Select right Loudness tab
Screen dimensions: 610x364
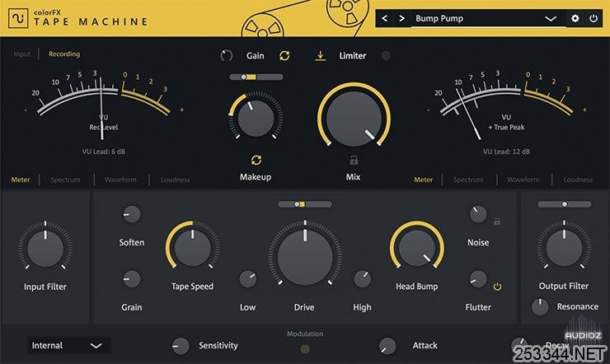pyautogui.click(x=578, y=180)
